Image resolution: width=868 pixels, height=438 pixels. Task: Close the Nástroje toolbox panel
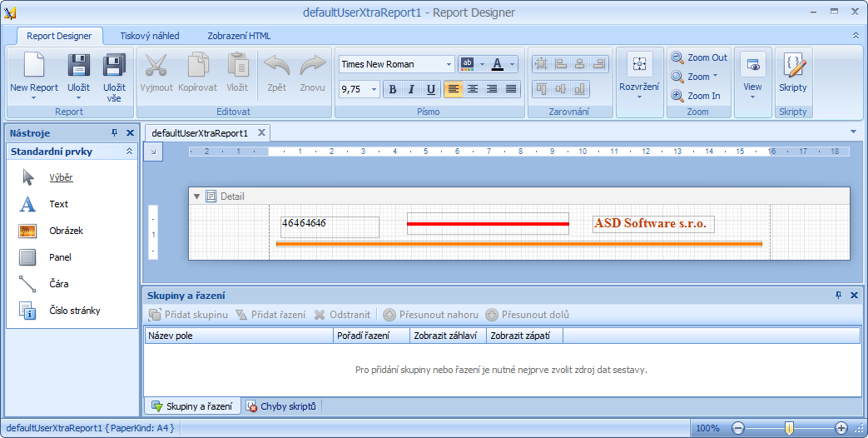click(x=130, y=133)
